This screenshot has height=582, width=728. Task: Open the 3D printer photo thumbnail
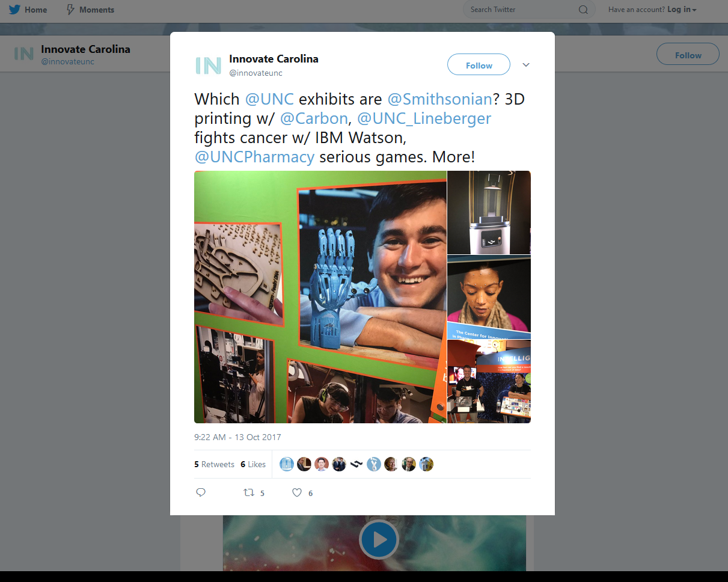pyautogui.click(x=489, y=212)
